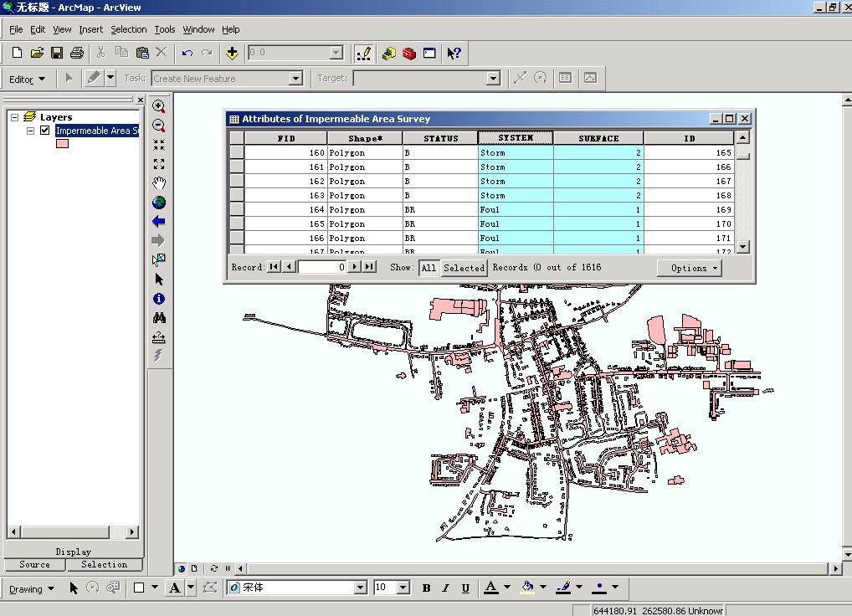Collapse the Layers tree node
Screen dimensions: 852x616
(14, 117)
